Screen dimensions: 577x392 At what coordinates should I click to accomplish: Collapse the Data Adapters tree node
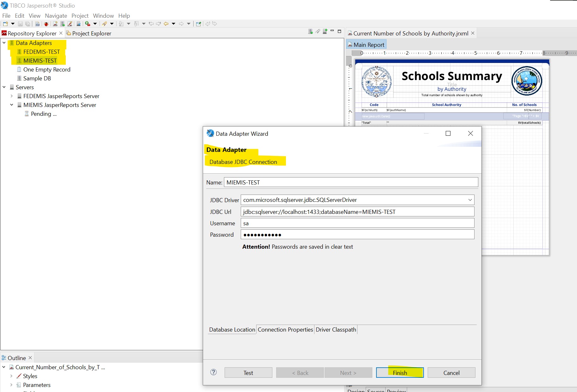point(4,43)
